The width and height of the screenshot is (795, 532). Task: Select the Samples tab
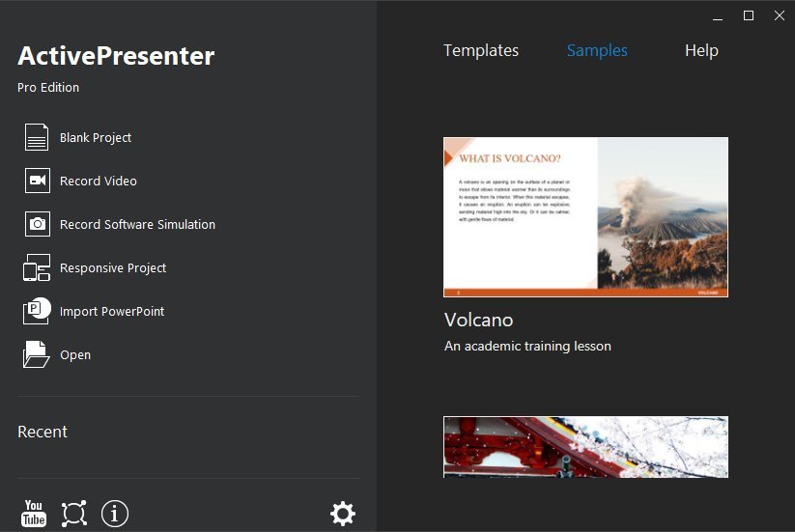(597, 50)
